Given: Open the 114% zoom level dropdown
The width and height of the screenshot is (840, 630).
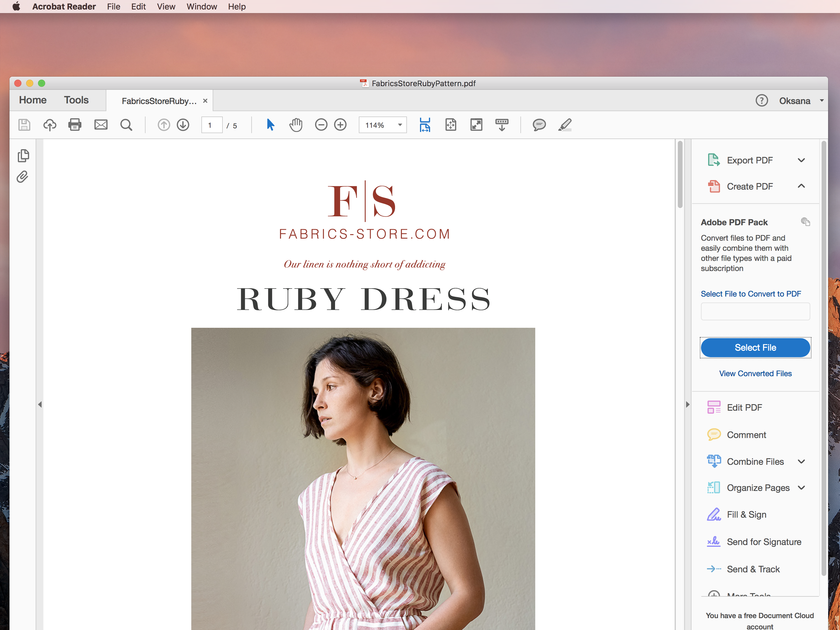Looking at the screenshot, I should [400, 125].
